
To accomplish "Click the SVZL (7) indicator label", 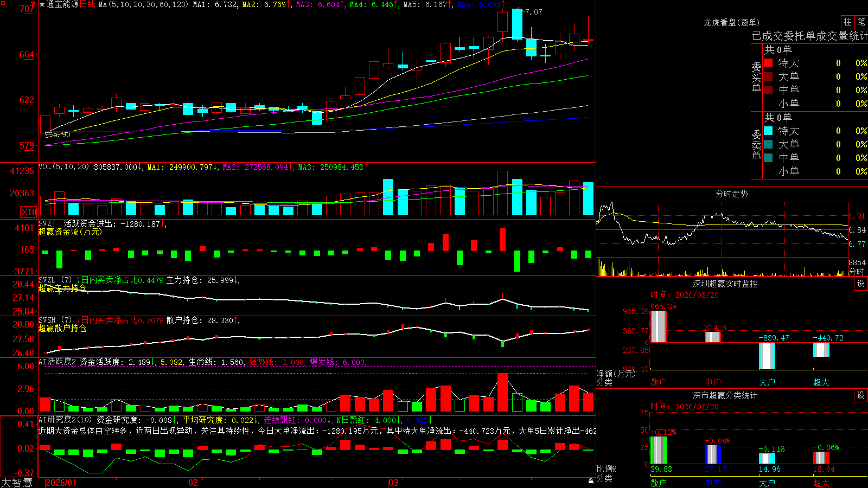I will pyautogui.click(x=55, y=280).
